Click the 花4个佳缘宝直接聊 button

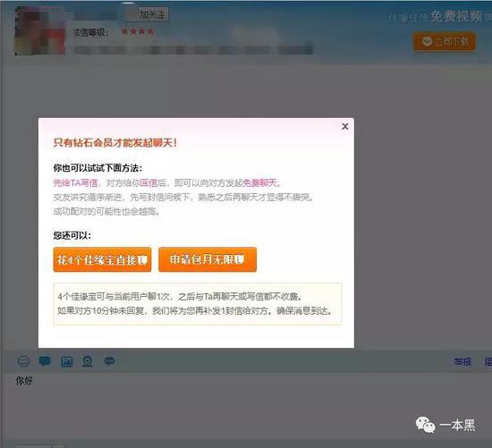[x=102, y=259]
